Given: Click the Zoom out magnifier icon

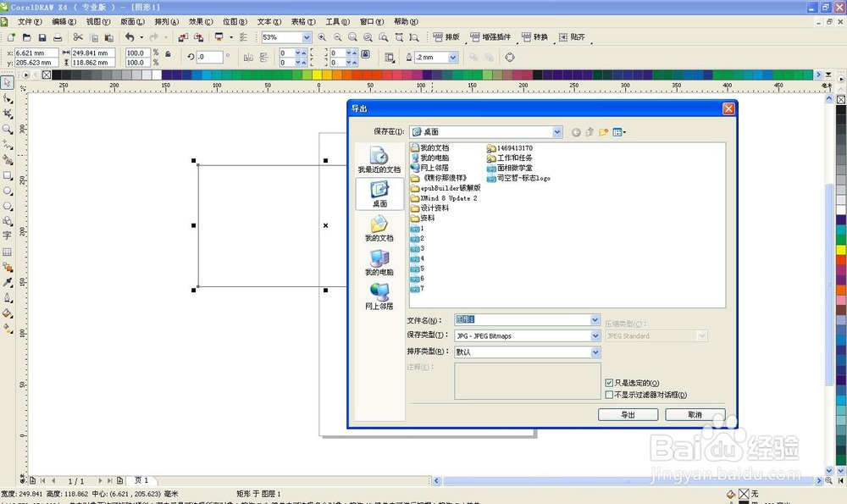Looking at the screenshot, I should 338,37.
